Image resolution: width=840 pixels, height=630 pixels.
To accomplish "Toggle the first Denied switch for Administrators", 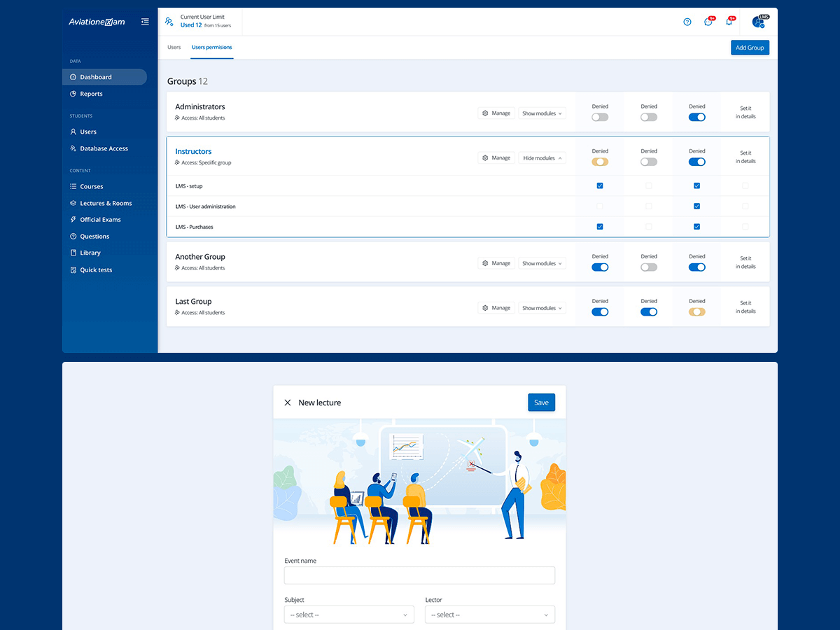I will tap(600, 117).
